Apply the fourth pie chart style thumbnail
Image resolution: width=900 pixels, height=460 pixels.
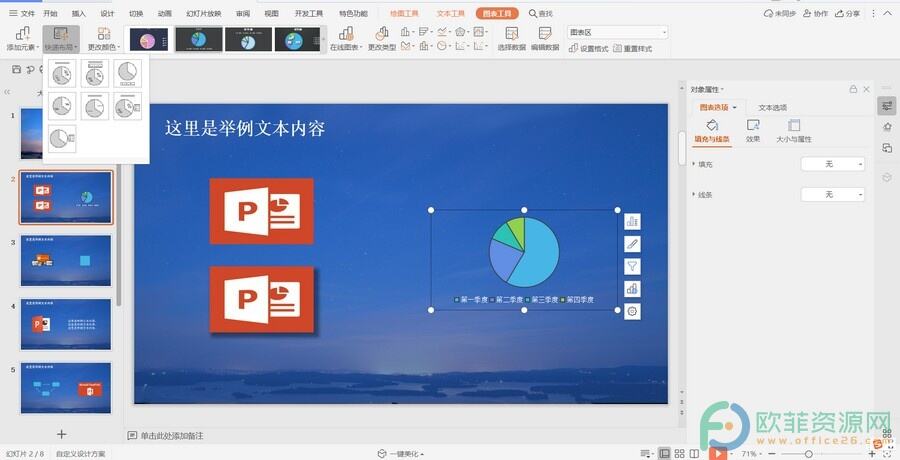coord(298,40)
